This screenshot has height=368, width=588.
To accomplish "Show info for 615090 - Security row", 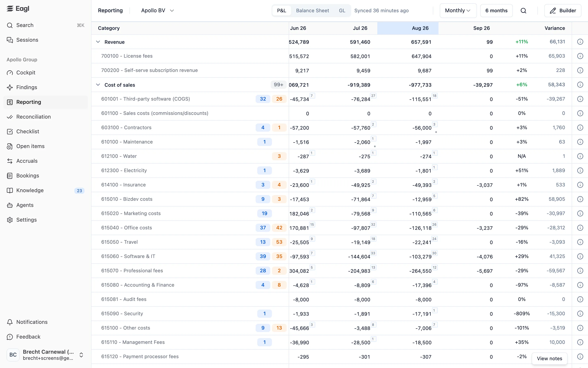I will click(580, 314).
